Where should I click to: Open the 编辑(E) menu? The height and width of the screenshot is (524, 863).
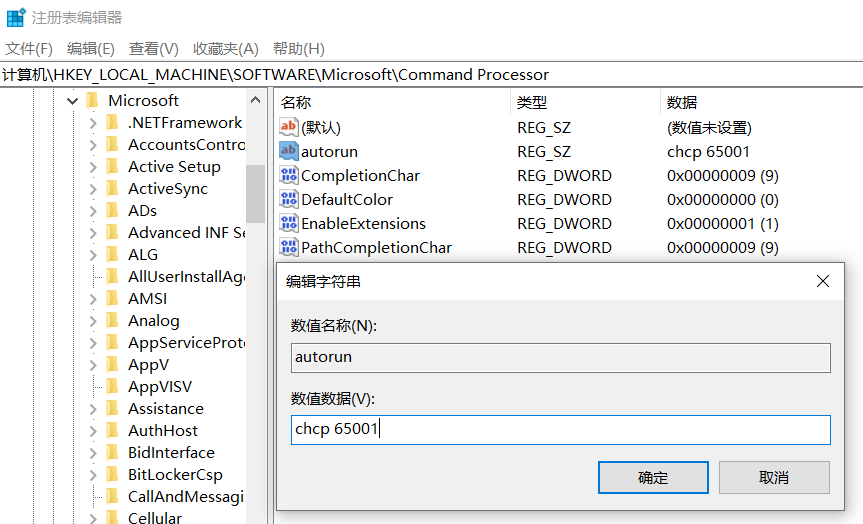tap(90, 49)
